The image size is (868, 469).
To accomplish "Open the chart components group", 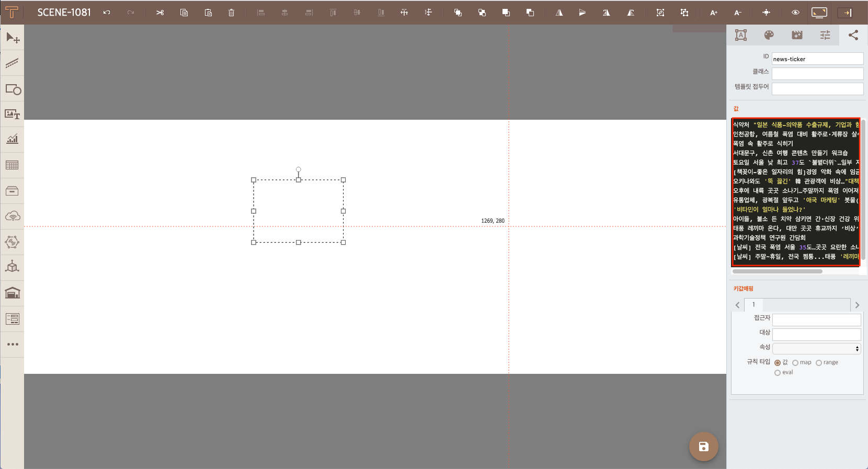I will coord(13,140).
